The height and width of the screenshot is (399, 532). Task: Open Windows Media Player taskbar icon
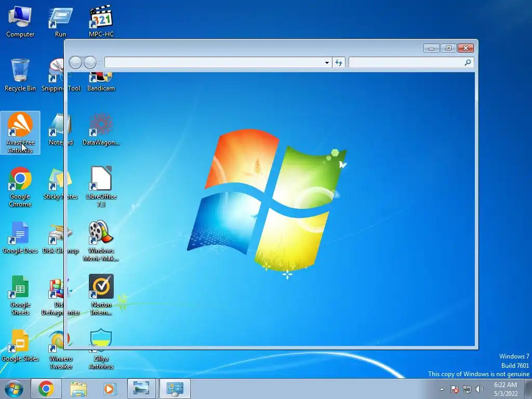click(110, 389)
